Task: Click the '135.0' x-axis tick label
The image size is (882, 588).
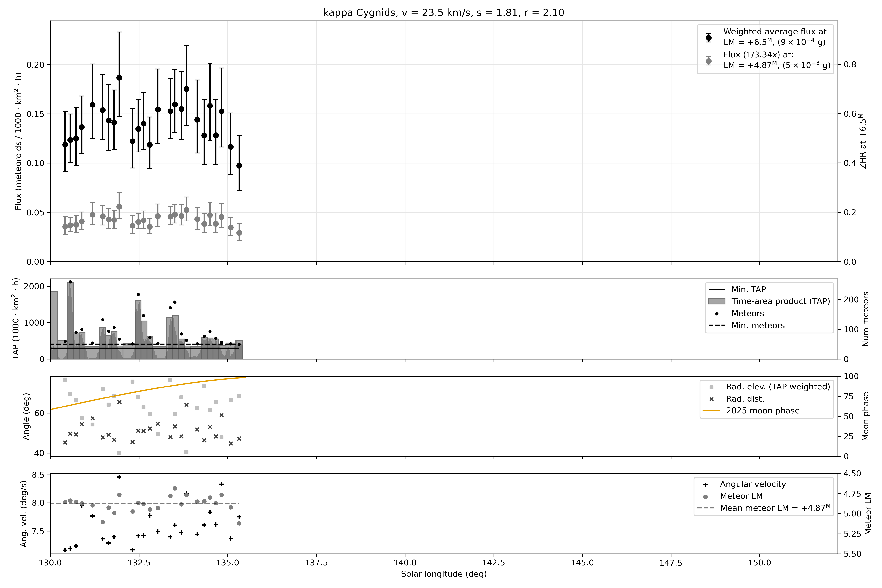Action: coord(228,563)
